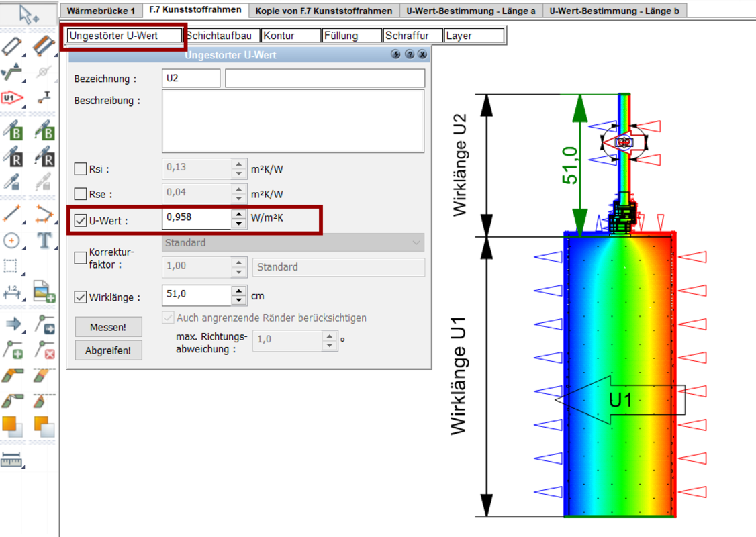Increase U-Wert value with up arrow
The image size is (756, 537).
[238, 215]
